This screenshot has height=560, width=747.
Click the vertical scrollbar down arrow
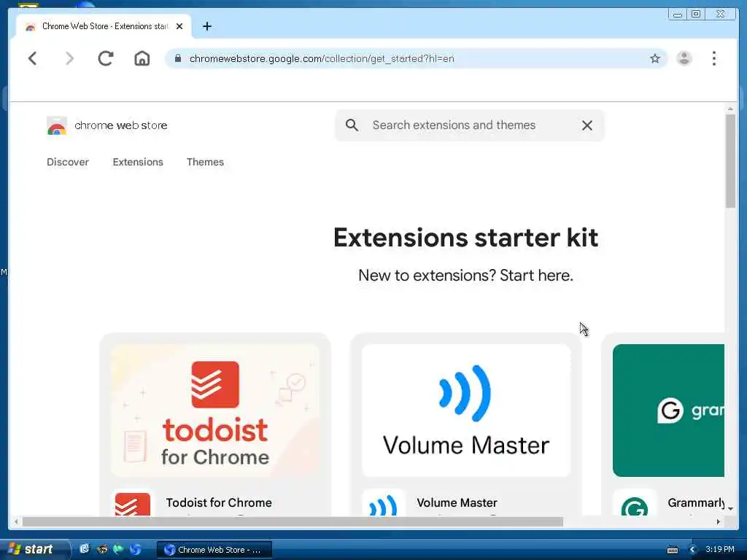pos(730,509)
